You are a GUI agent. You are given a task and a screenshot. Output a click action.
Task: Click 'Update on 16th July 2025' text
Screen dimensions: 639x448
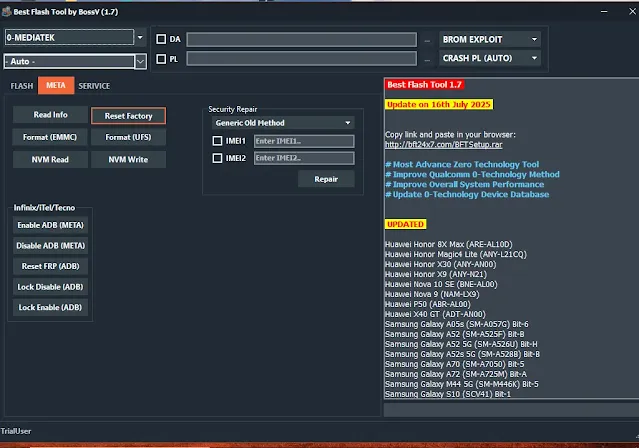438,104
